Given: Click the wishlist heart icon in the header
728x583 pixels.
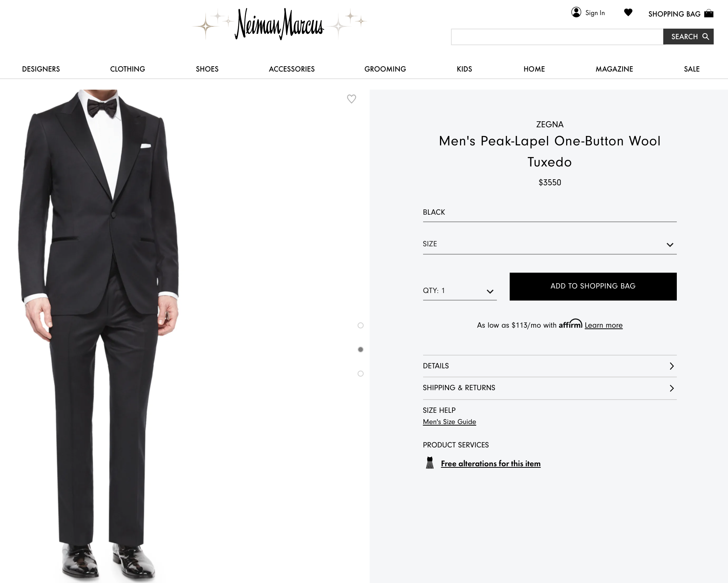Looking at the screenshot, I should point(628,12).
